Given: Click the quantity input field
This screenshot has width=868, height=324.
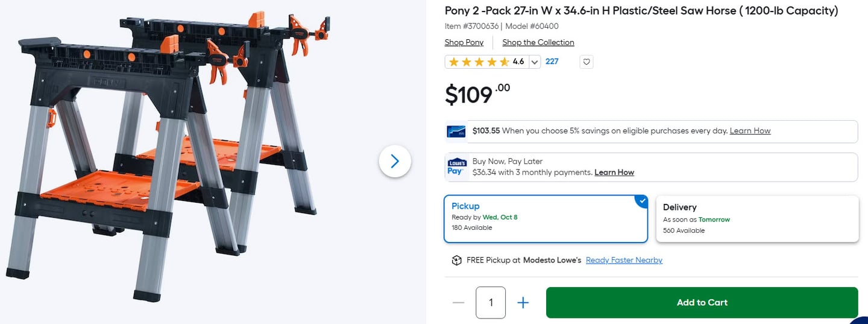Looking at the screenshot, I should coord(491,302).
